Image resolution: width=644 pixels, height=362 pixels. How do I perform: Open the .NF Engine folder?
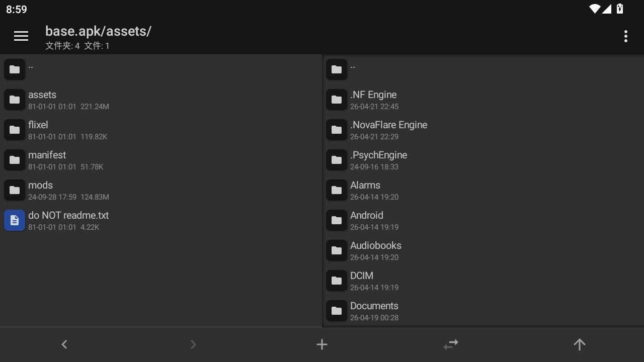click(x=373, y=100)
